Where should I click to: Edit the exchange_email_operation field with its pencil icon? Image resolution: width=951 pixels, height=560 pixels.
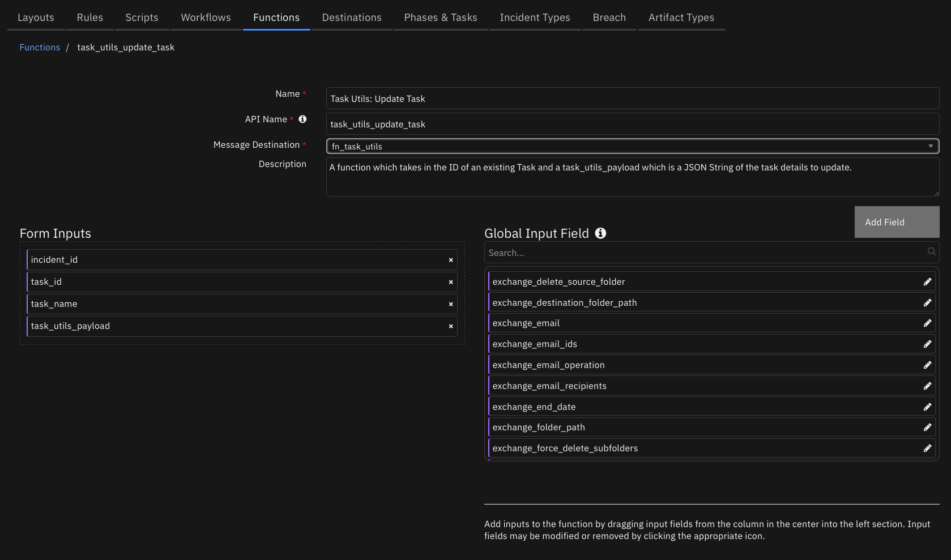coord(927,365)
